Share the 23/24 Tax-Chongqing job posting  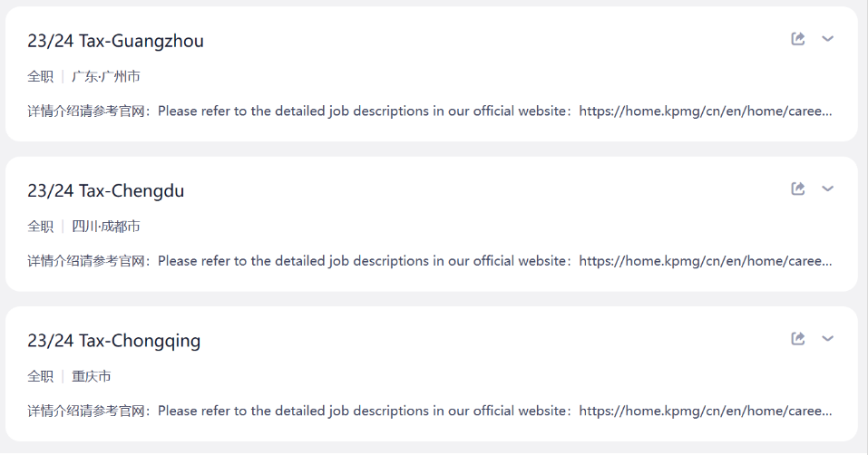coord(797,338)
